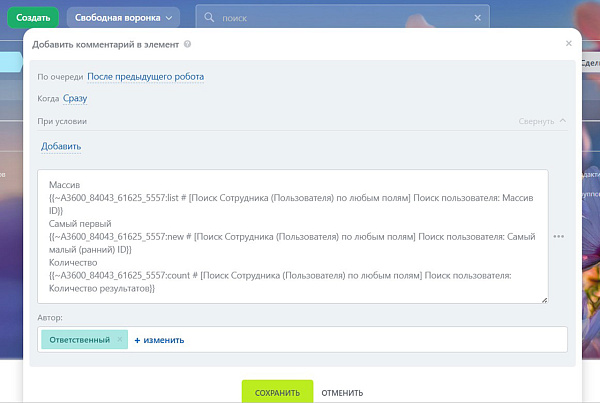Collapse condition section via Свернуть
This screenshot has height=403, width=600.
542,121
